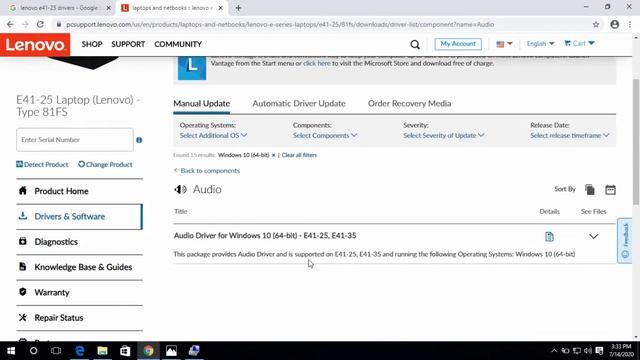Go back with the browser back arrow
This screenshot has width=640, height=360.
[10, 24]
